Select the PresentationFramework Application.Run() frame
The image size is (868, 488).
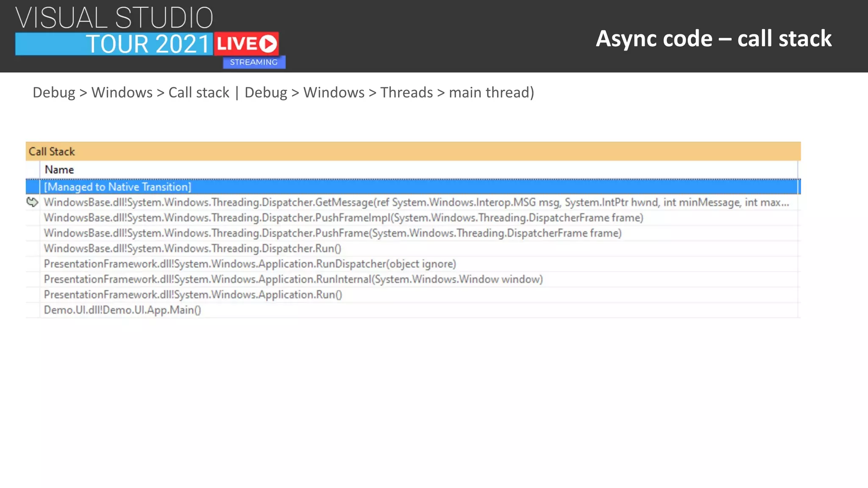[413, 294]
